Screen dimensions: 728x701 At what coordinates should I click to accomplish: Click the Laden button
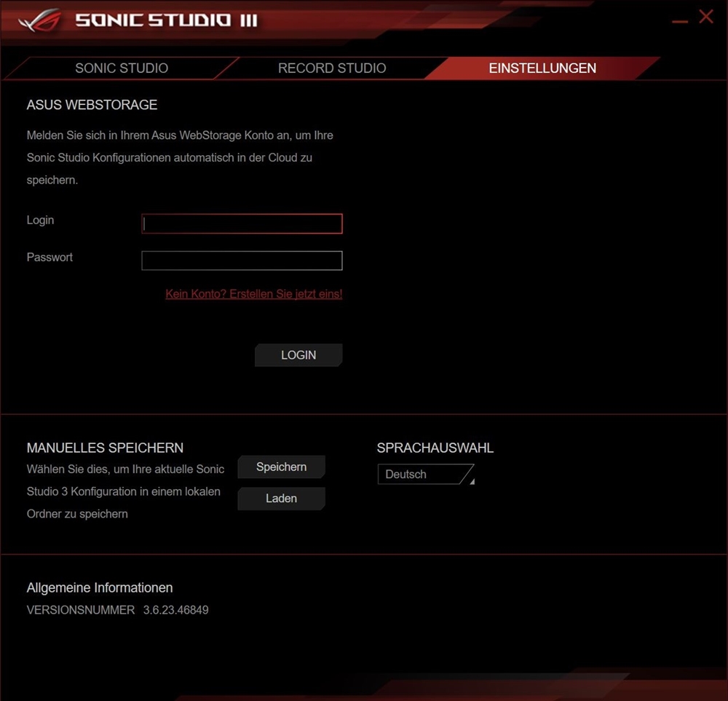coord(281,499)
